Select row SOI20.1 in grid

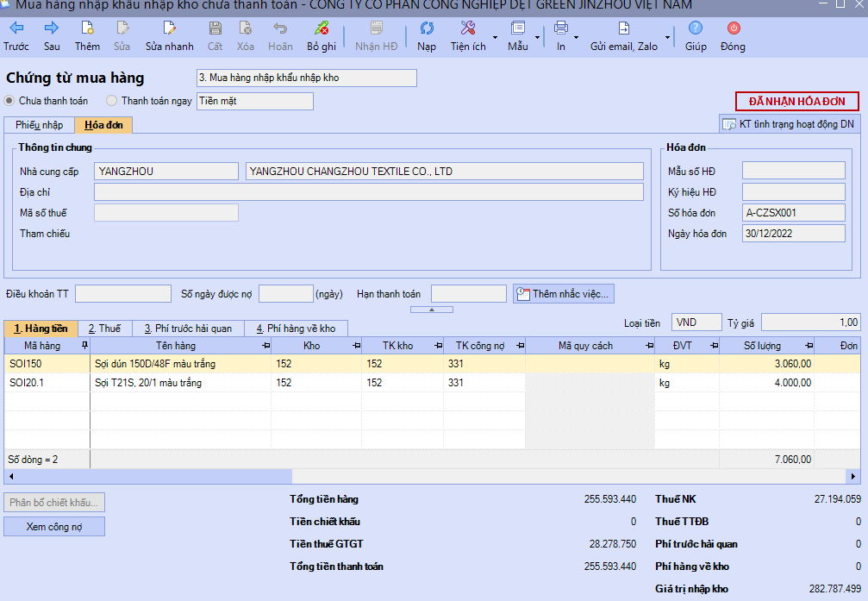(x=433, y=383)
